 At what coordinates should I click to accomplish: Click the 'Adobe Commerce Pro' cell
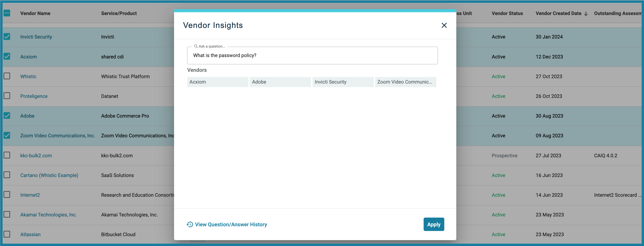click(x=125, y=116)
